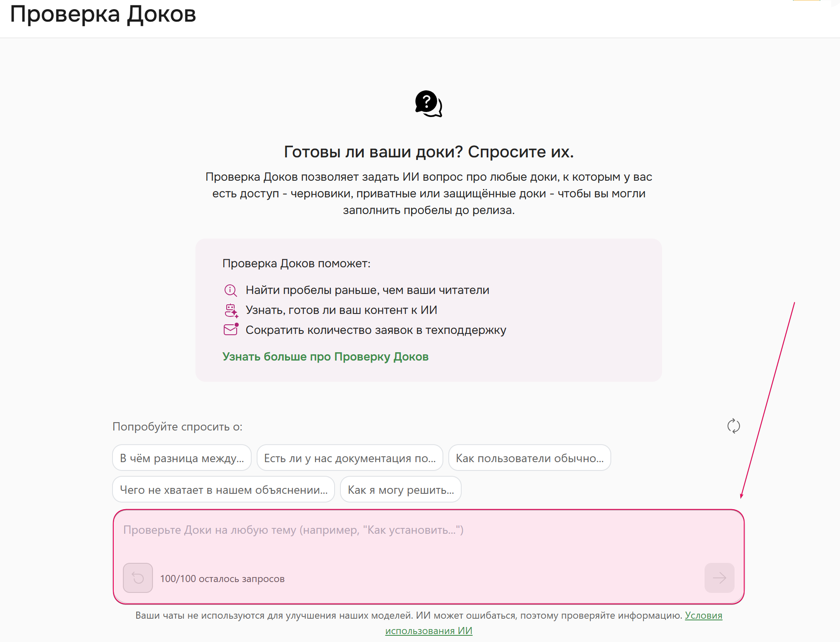Click the heading 'Готовы ли ваши доки?'
Screen dimensions: 840x642
coord(428,152)
